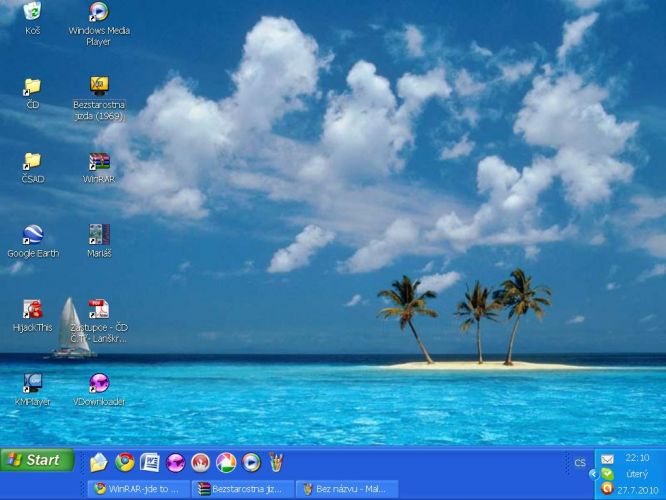Viewport: 666px width, 500px height.
Task: Select Bezstarostna jizda (1969) desktop icon
Action: [x=99, y=98]
